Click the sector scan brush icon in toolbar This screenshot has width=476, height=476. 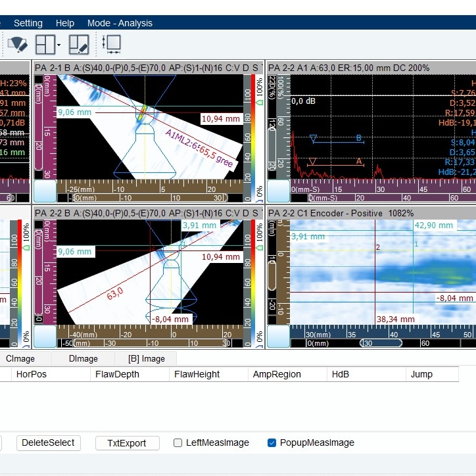click(17, 45)
